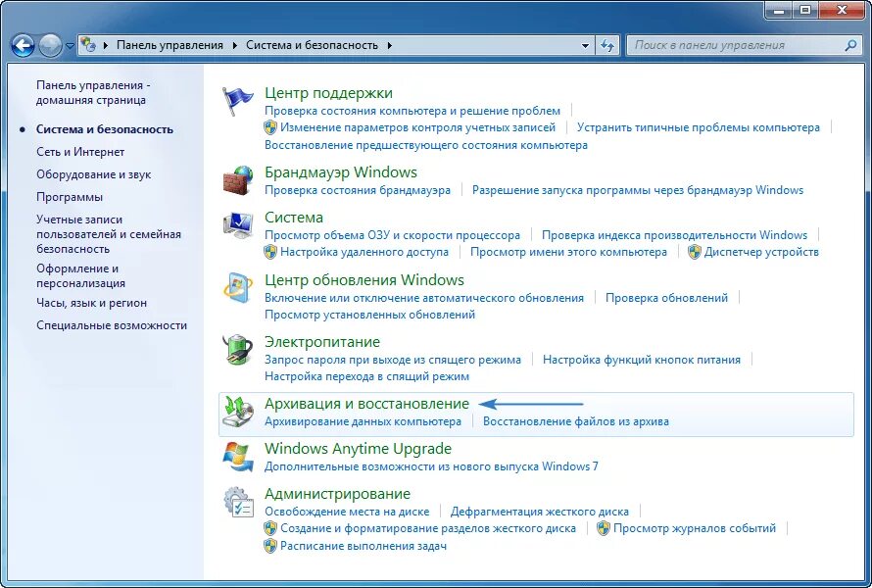
Task: Click the Система computer monitor icon
Action: click(x=238, y=225)
